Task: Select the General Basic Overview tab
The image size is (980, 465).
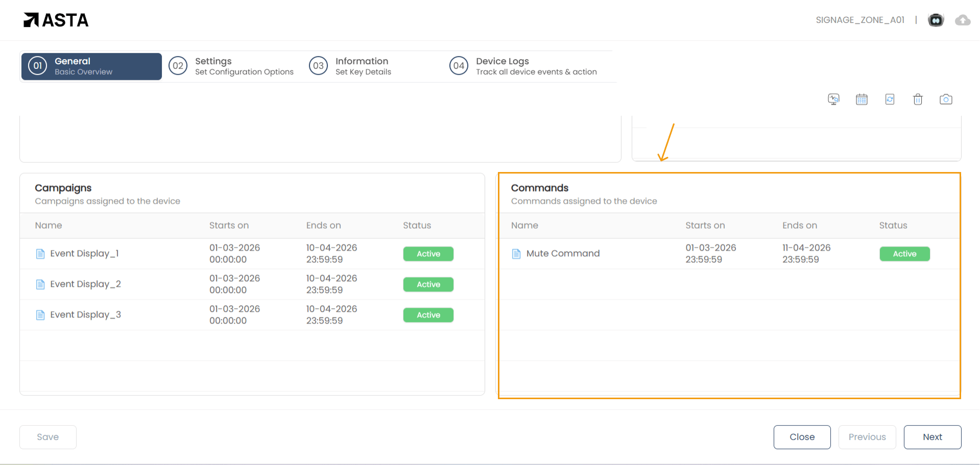Action: 91,66
